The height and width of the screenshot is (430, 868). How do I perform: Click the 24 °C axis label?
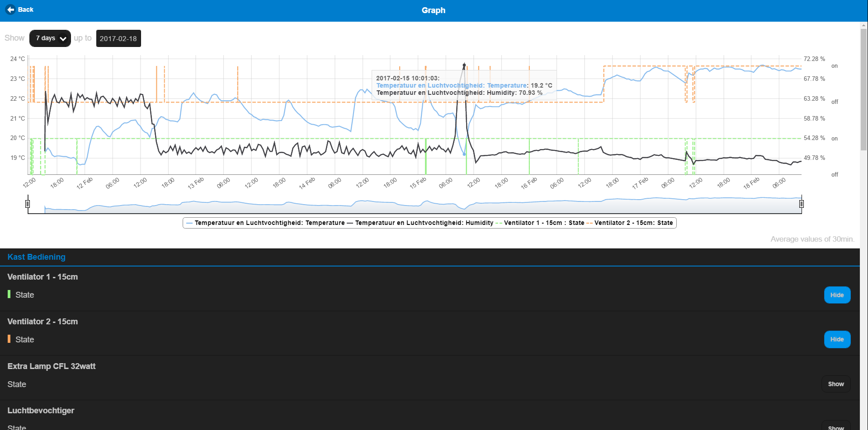pos(18,59)
